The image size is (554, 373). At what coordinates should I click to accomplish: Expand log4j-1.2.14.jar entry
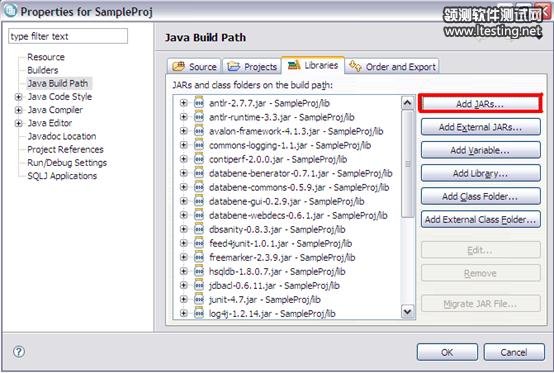pyautogui.click(x=183, y=313)
